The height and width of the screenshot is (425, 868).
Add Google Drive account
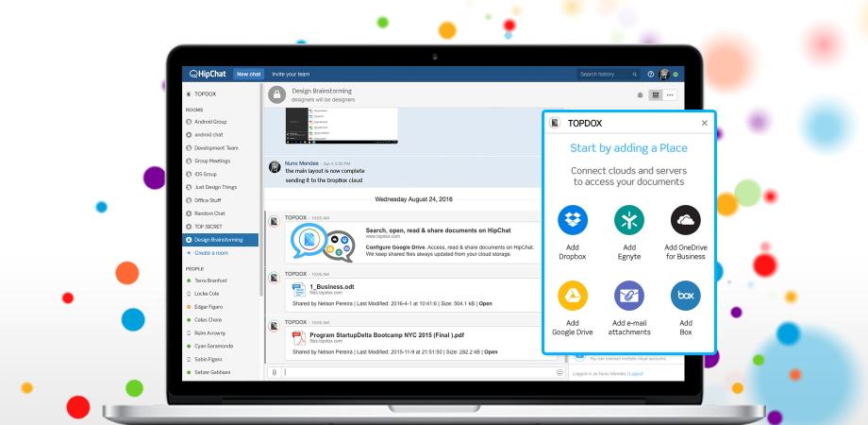(573, 308)
